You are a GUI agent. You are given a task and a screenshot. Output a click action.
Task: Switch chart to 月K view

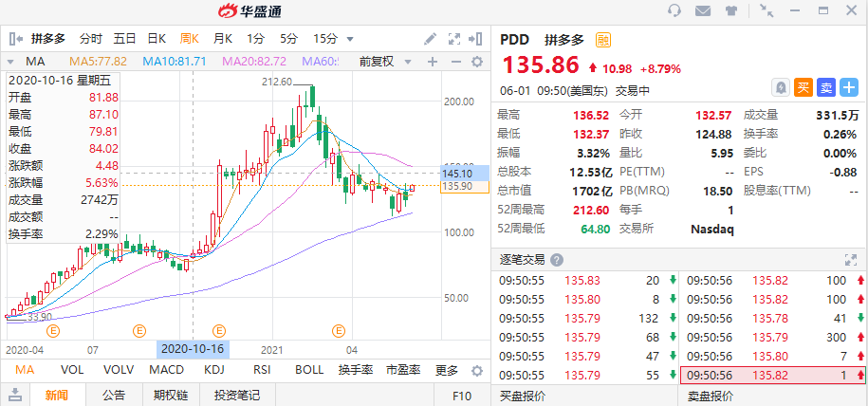pos(223,39)
